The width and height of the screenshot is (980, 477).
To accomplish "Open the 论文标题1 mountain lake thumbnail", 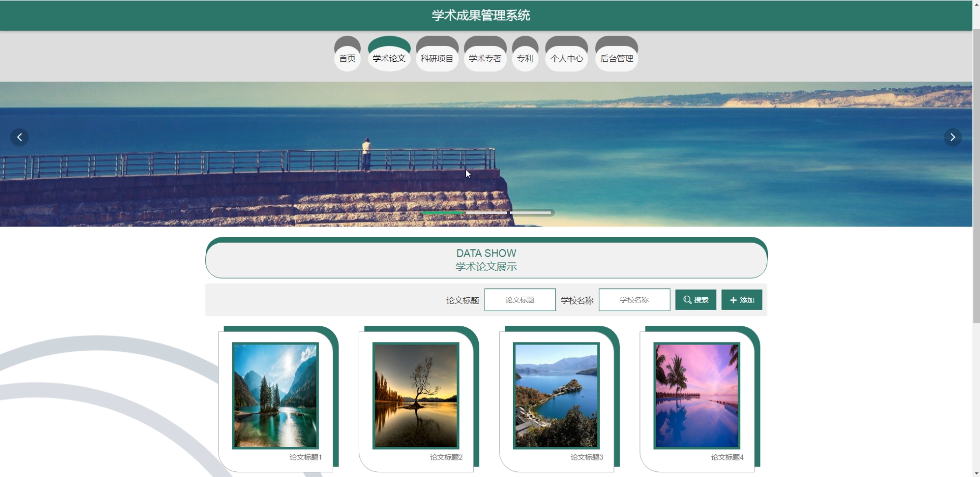I will coord(275,395).
